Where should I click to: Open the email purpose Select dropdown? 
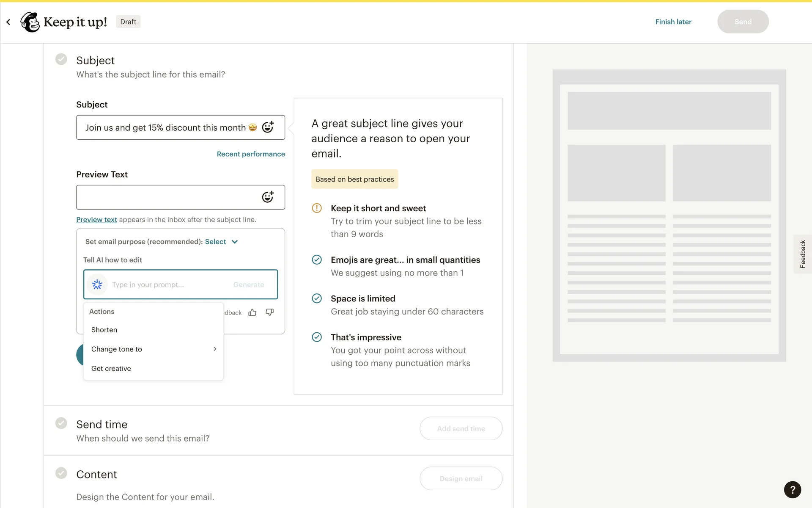tap(216, 242)
